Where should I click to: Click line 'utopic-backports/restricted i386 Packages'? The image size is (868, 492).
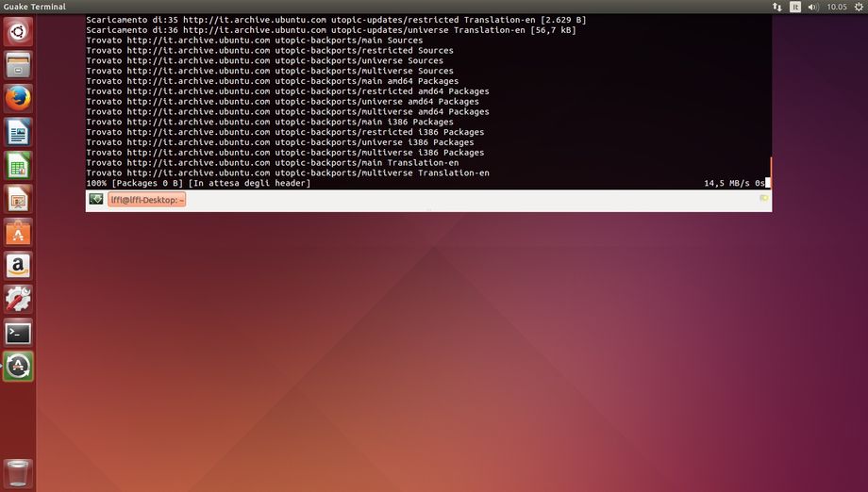285,132
